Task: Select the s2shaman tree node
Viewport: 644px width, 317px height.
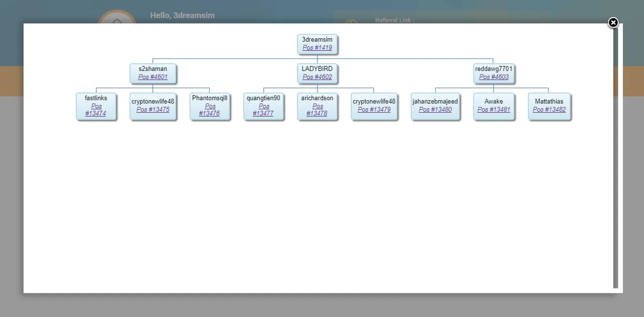Action: 153,73
